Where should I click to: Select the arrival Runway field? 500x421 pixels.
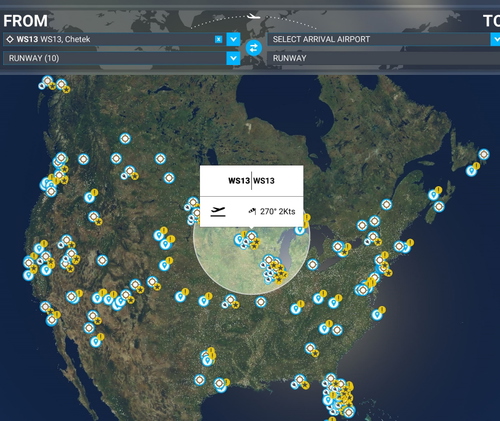click(x=383, y=58)
